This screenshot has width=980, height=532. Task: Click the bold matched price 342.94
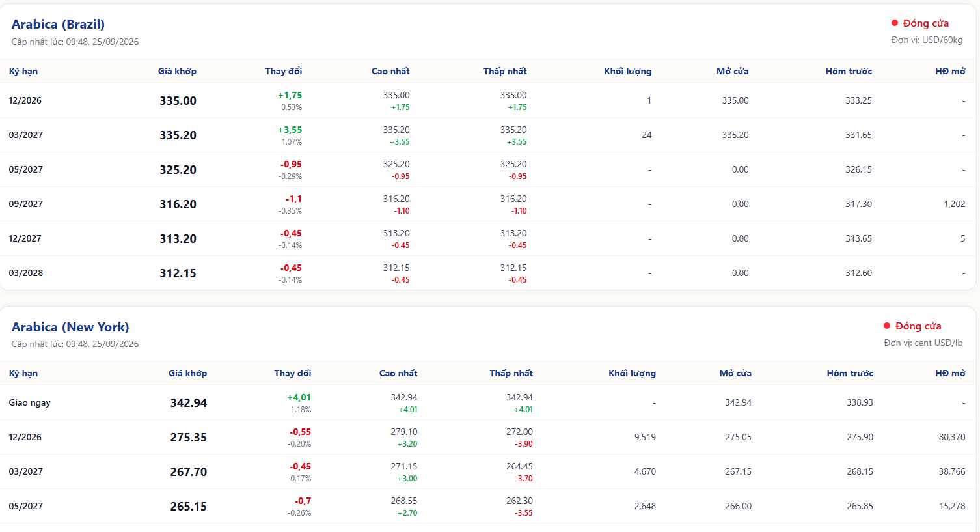tap(189, 403)
